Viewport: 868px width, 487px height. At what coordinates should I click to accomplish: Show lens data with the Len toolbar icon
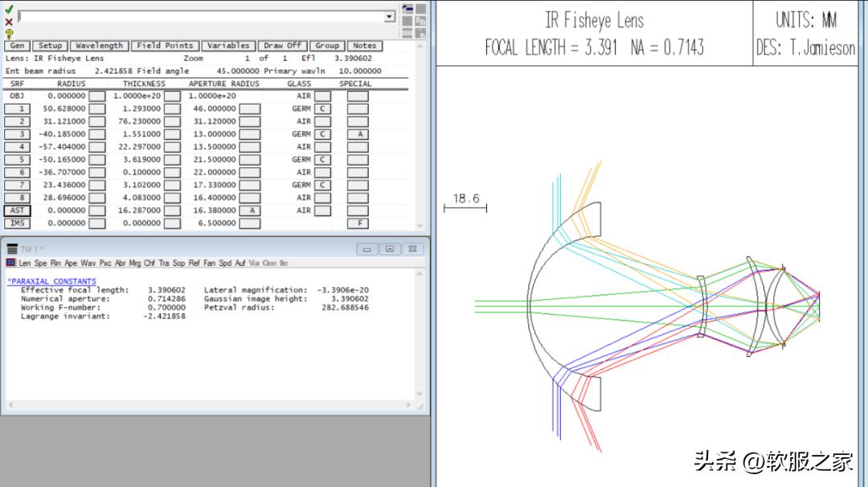[x=25, y=263]
